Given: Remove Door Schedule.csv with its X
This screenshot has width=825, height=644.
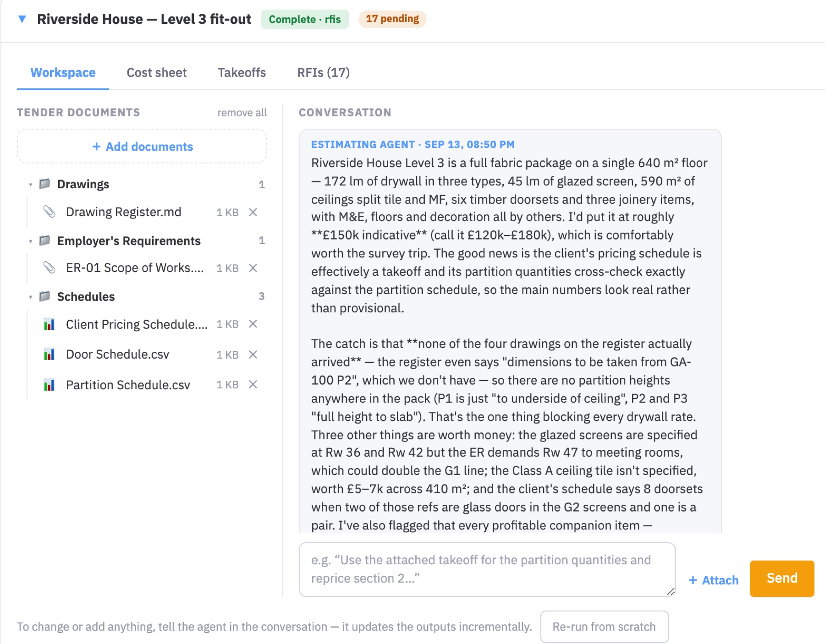Looking at the screenshot, I should [x=253, y=355].
